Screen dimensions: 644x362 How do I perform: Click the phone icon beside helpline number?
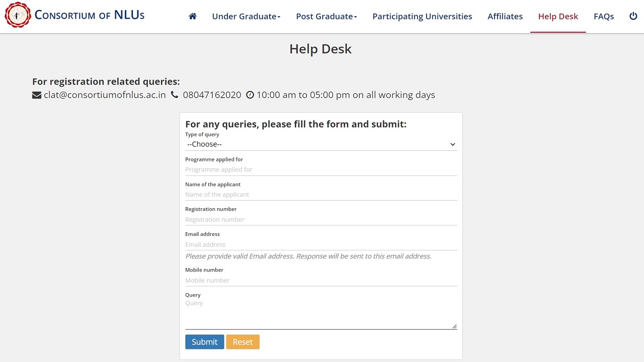click(175, 95)
